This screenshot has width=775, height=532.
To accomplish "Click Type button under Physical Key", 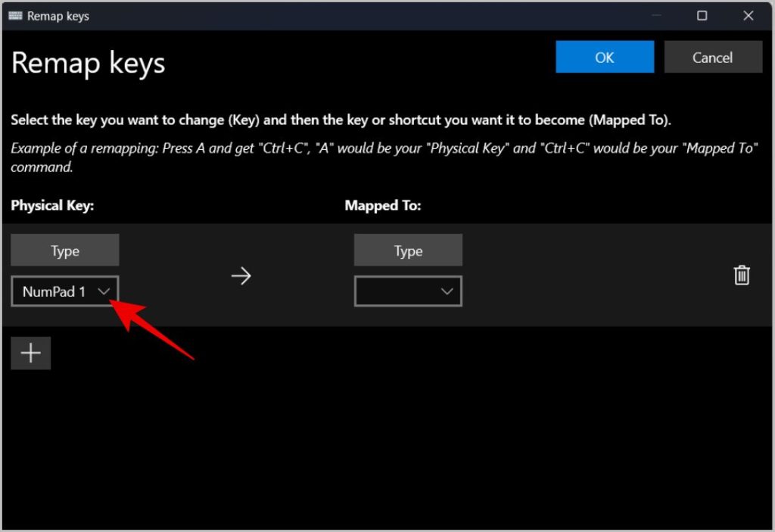I will coord(65,250).
